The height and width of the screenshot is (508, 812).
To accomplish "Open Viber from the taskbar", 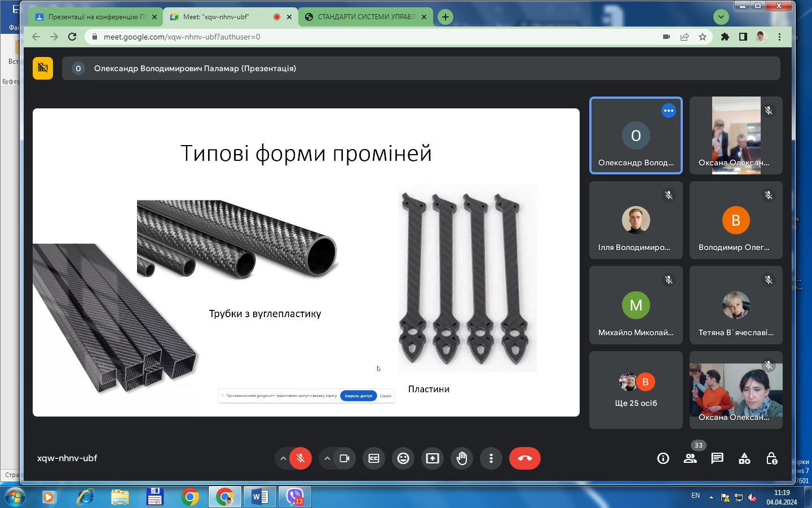I will point(295,497).
